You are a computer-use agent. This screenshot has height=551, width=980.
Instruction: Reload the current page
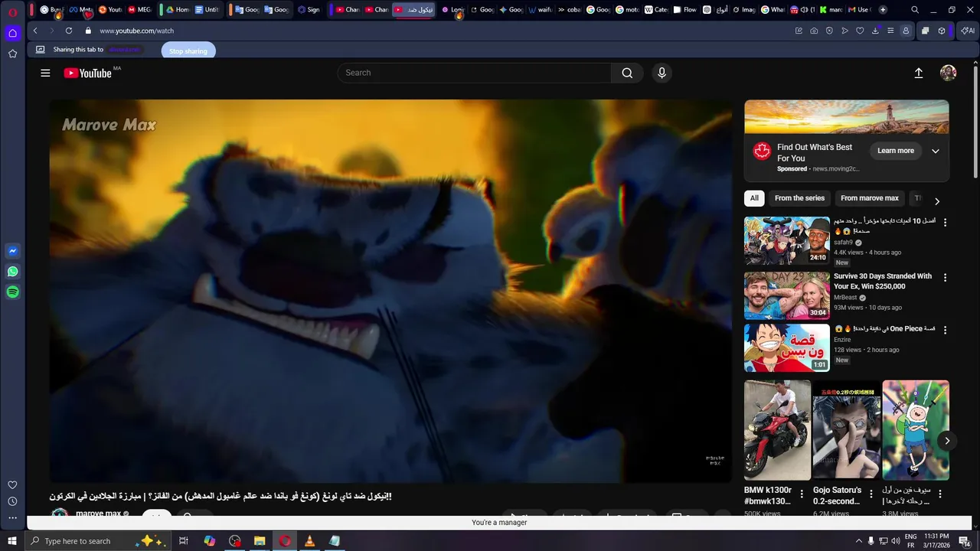69,31
